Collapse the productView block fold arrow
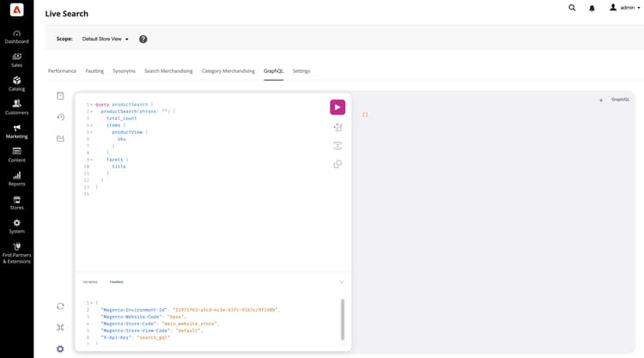The height and width of the screenshot is (358, 644). tap(91, 132)
